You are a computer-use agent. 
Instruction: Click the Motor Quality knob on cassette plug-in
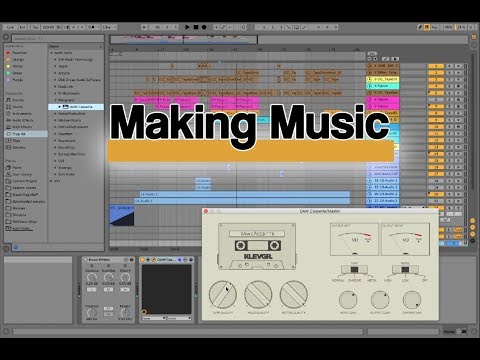[293, 295]
